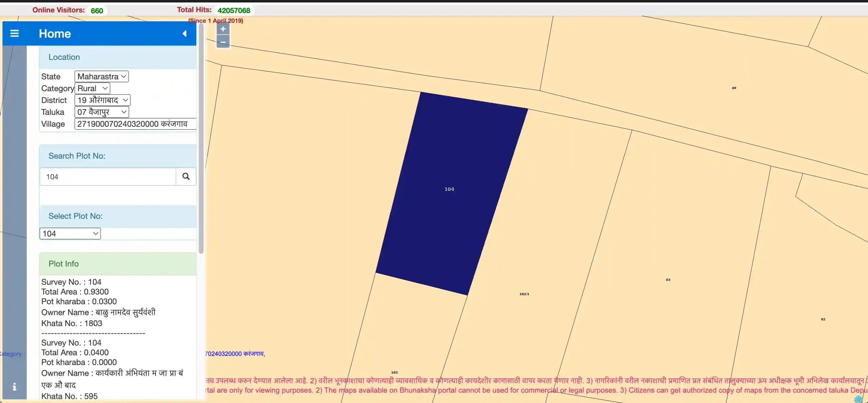
Task: Click Khata No. : 1803 text
Action: [72, 323]
